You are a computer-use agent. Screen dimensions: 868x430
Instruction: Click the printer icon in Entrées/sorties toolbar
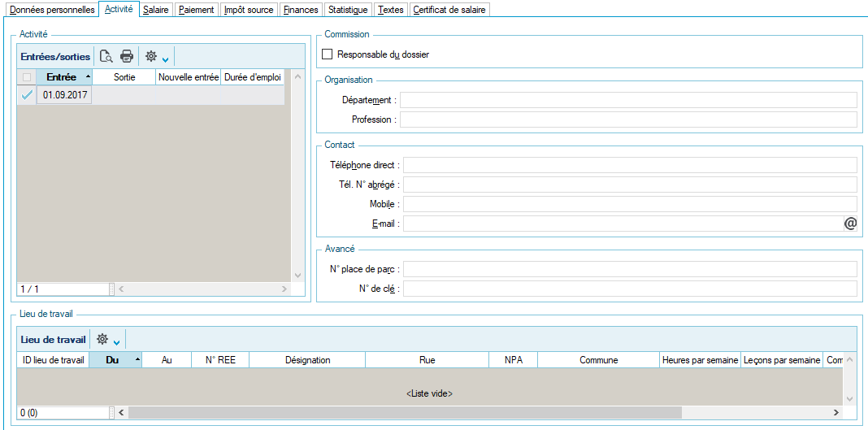tap(127, 56)
